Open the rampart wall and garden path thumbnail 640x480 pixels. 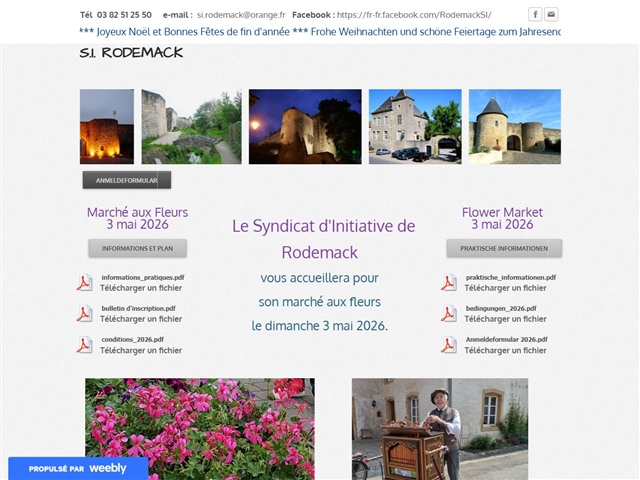point(191,127)
